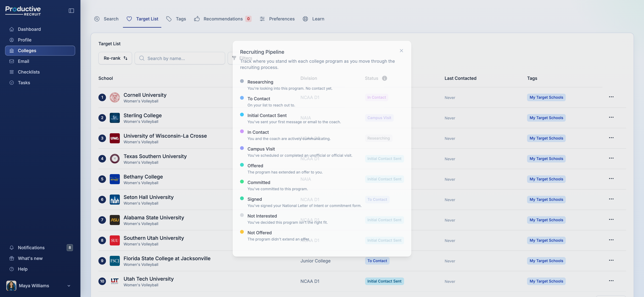644x297 pixels.
Task: Switch to the Tags tab
Action: [176, 19]
